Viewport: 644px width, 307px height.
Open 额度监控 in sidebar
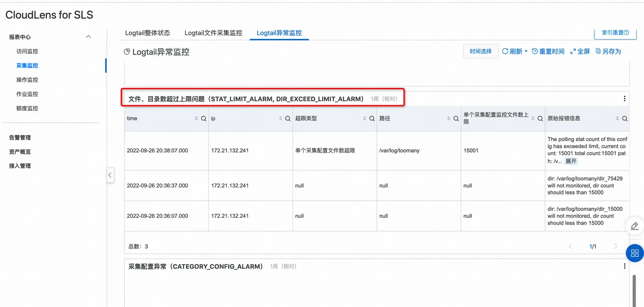click(27, 108)
